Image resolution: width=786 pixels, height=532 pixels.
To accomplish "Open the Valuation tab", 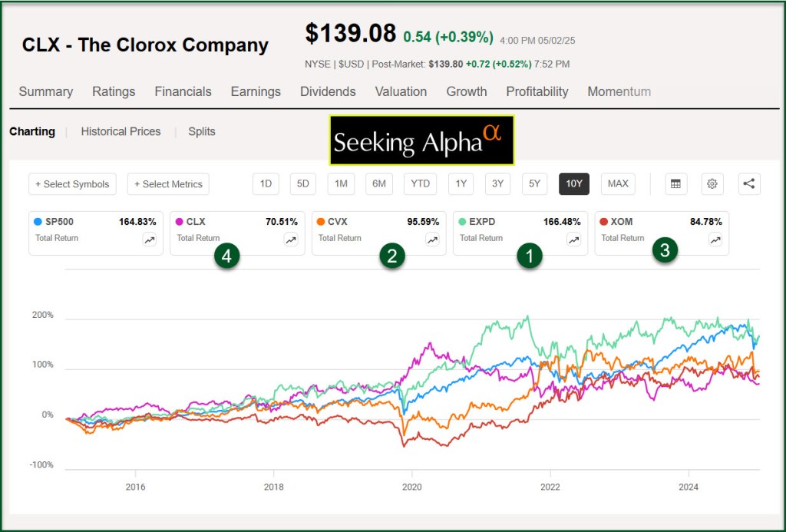I will click(401, 91).
